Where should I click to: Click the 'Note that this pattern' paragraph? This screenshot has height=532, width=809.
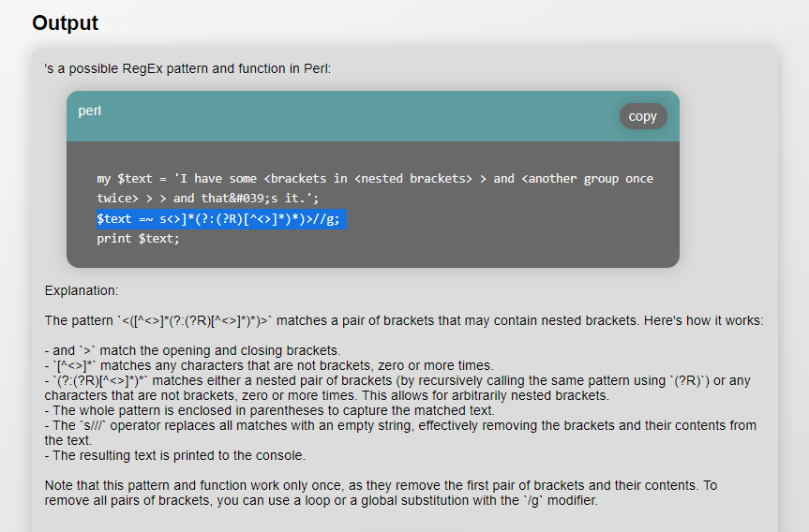[381, 493]
